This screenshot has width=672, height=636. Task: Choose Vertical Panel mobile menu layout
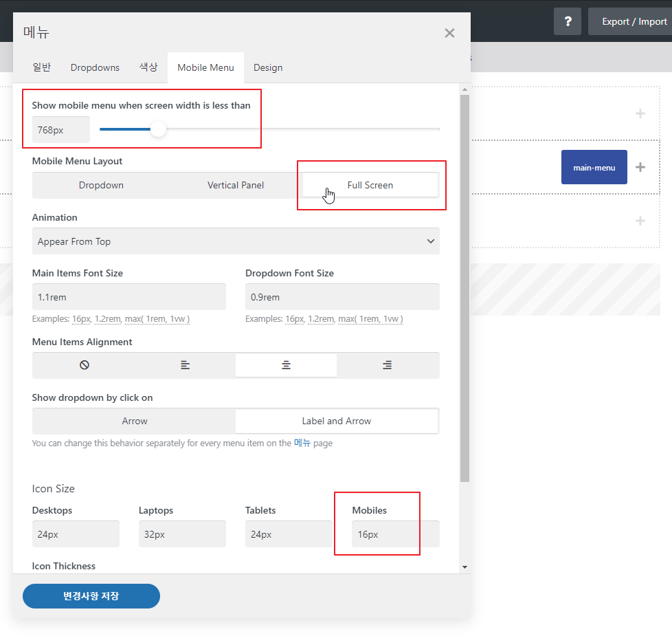pyautogui.click(x=236, y=185)
